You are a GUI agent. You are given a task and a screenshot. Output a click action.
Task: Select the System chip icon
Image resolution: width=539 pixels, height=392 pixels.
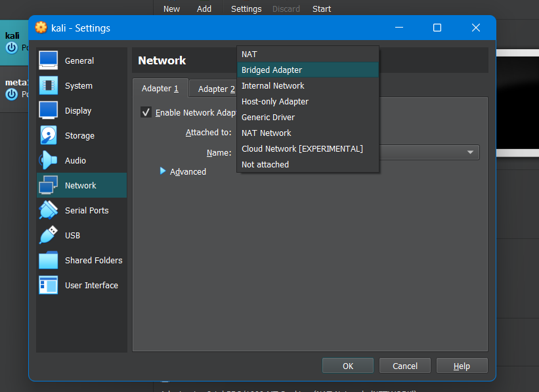tap(48, 85)
